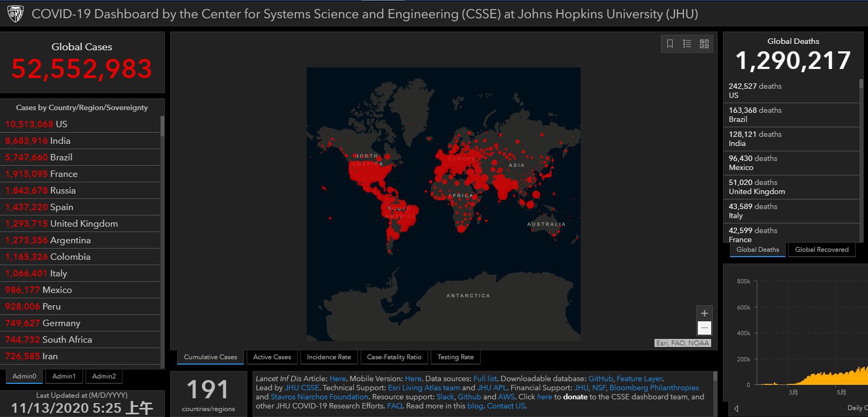The width and height of the screenshot is (868, 417).
Task: Switch to the Active Cases tab
Action: (x=272, y=357)
